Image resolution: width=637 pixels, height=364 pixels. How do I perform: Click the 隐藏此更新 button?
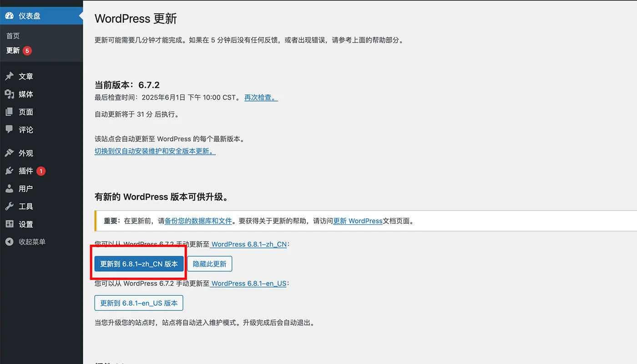pyautogui.click(x=209, y=263)
